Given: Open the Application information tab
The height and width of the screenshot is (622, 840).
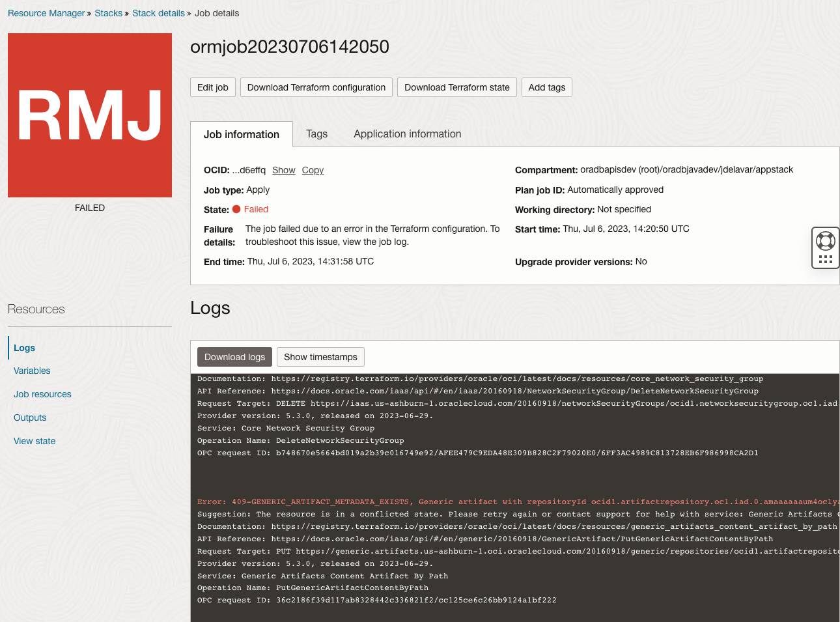Looking at the screenshot, I should click(x=408, y=134).
